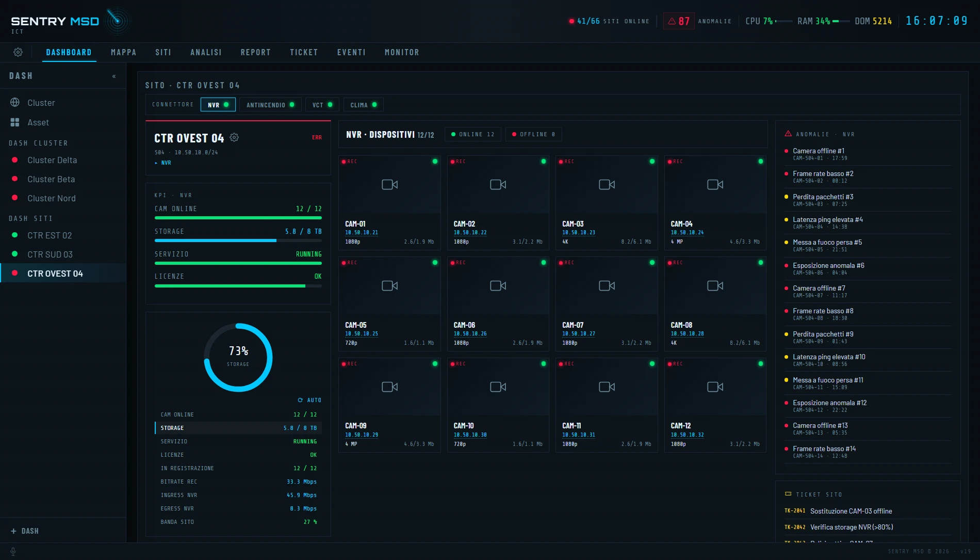The height and width of the screenshot is (560, 980).
Task: Click the Cluster globe icon
Action: (x=15, y=103)
